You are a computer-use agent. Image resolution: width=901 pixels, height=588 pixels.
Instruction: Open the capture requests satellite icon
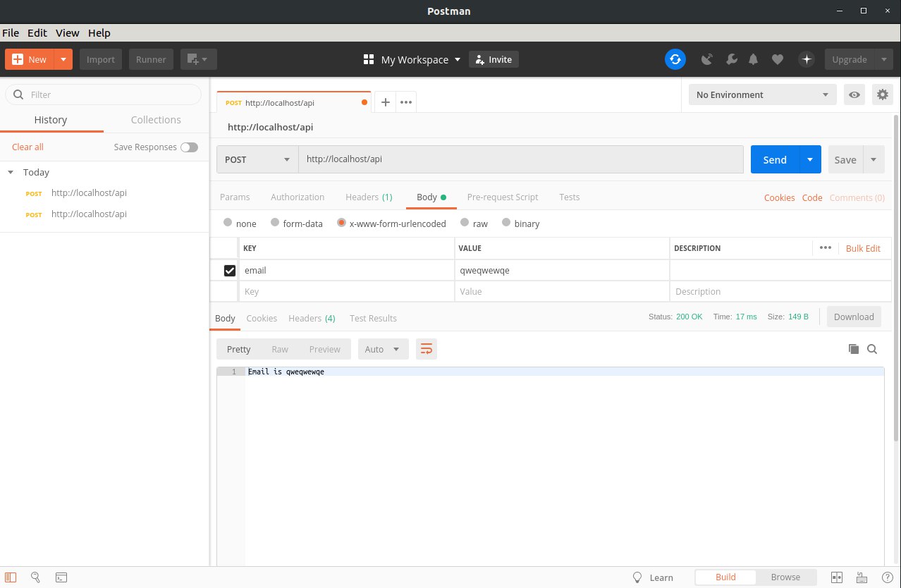tap(707, 60)
